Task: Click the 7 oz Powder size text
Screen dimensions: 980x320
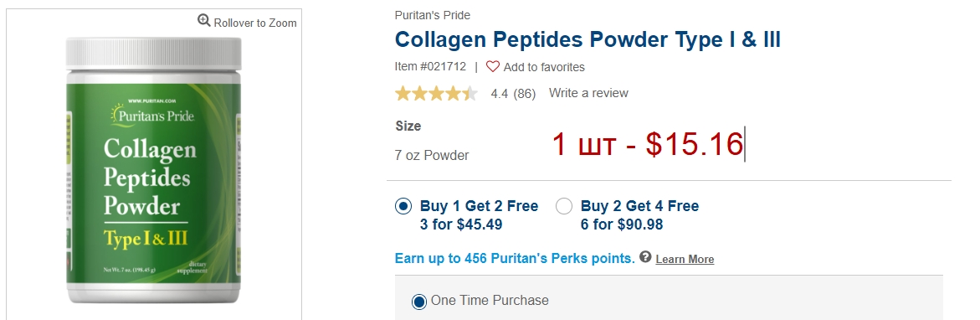Action: pos(432,155)
